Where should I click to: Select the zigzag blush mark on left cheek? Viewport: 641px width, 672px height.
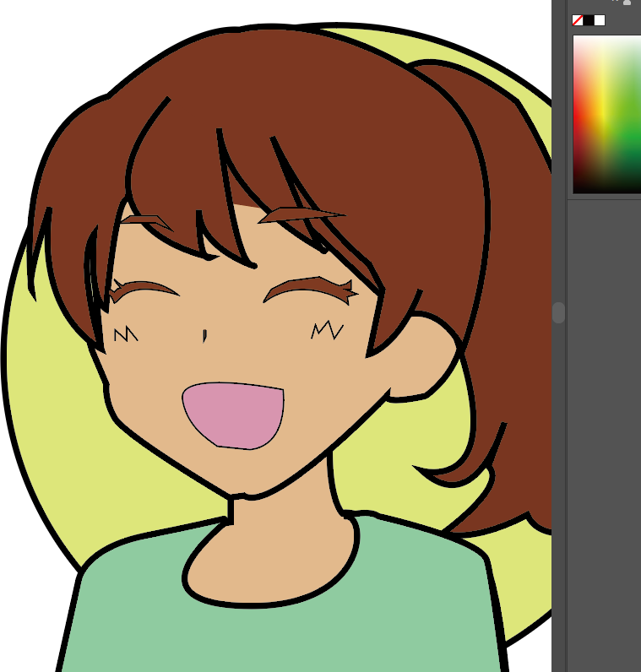click(125, 335)
